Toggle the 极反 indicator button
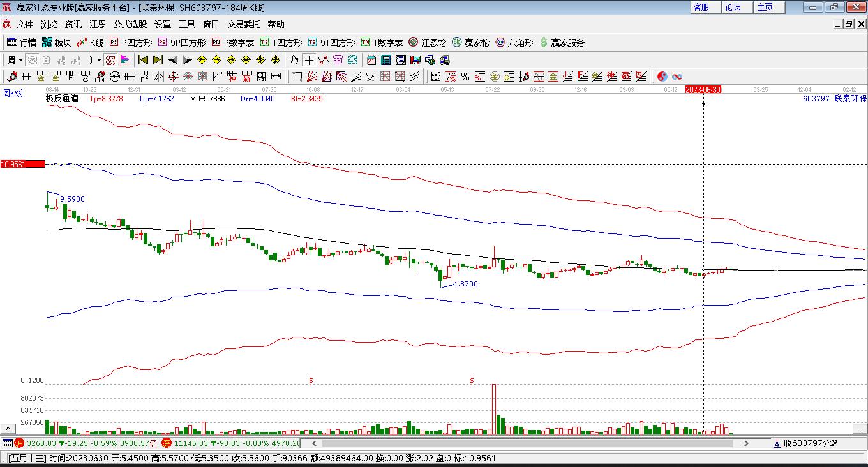868x467 pixels. pyautogui.click(x=110, y=60)
